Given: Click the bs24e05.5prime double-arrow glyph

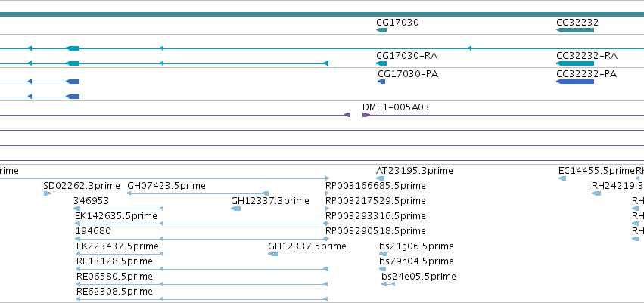Looking at the screenshot, I should click(388, 284).
